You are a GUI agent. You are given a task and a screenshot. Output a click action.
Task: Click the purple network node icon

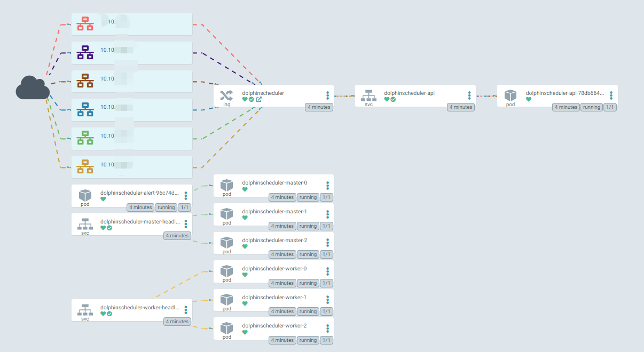click(x=85, y=52)
